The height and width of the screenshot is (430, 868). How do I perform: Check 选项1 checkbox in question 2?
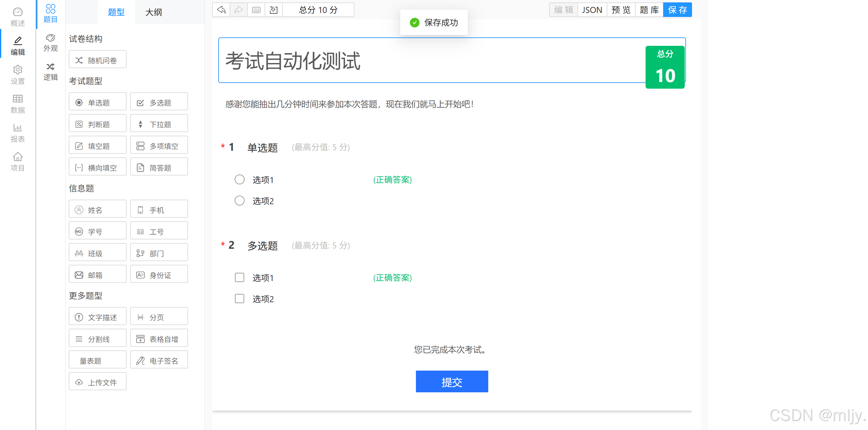(239, 277)
